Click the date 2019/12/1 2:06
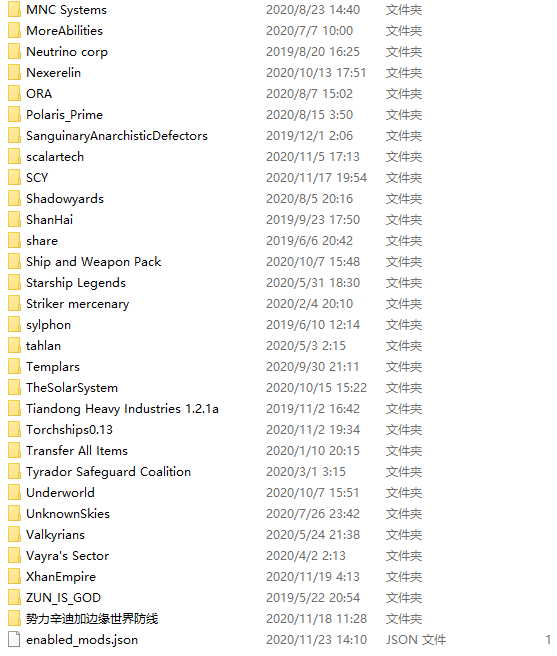The width and height of the screenshot is (557, 656). point(310,136)
